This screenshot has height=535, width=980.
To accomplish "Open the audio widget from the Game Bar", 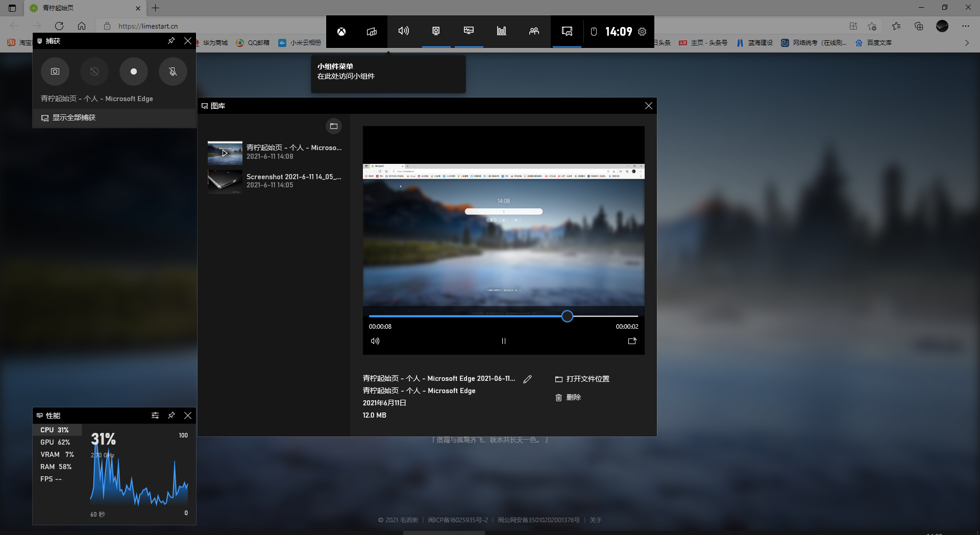I will [403, 31].
